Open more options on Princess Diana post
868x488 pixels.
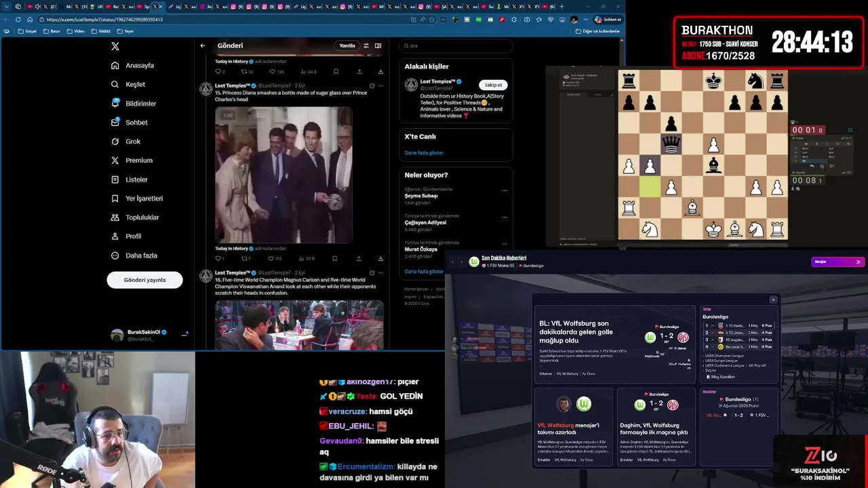(x=380, y=86)
